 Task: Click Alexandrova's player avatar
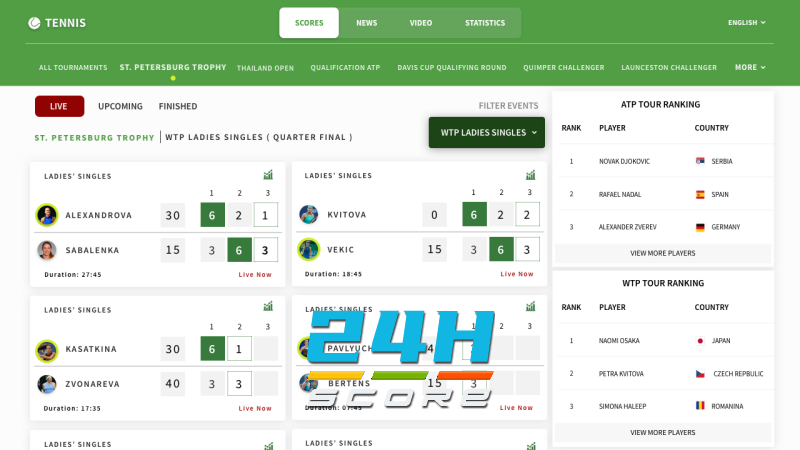[x=46, y=215]
